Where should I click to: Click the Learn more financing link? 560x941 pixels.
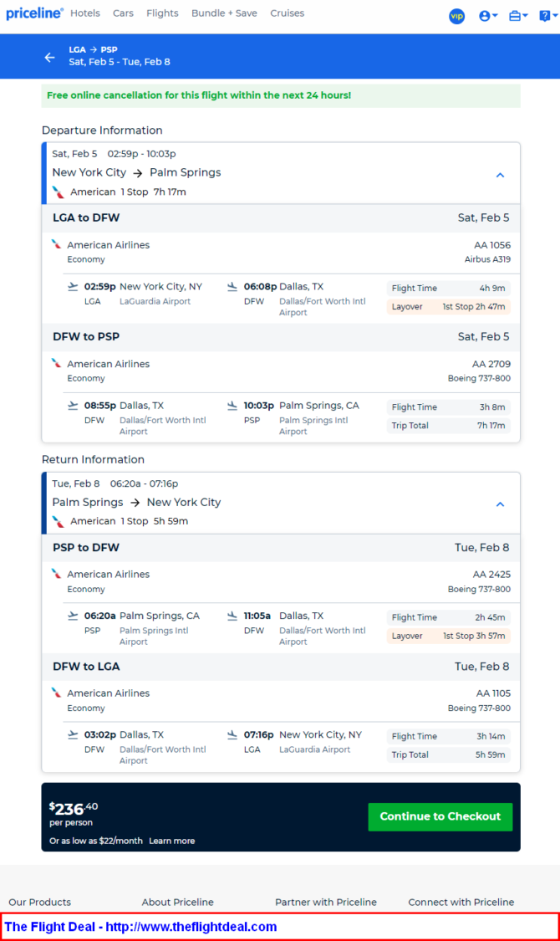[x=172, y=841]
